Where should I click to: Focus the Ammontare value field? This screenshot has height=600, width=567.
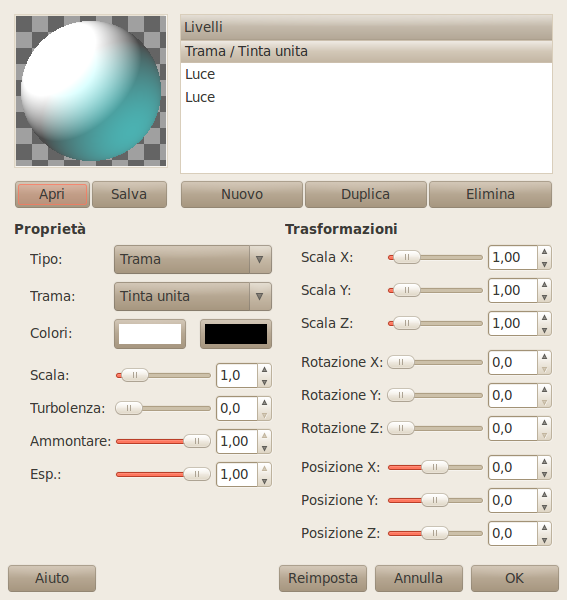coord(237,441)
